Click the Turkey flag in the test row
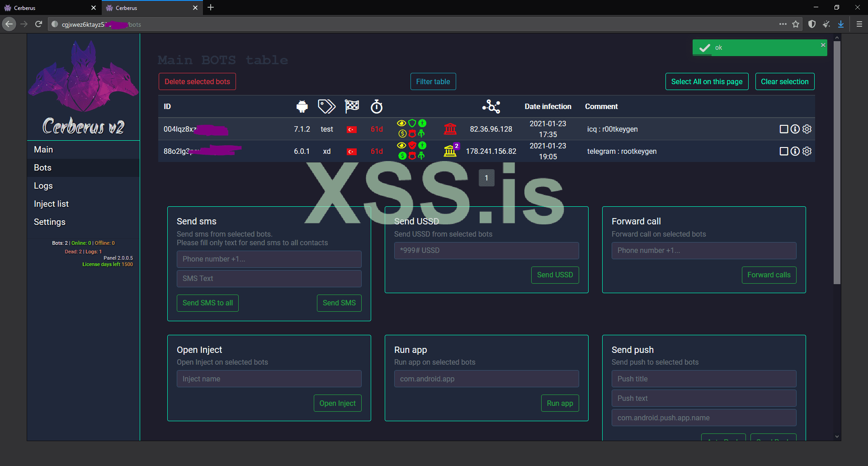The height and width of the screenshot is (466, 868). 352,129
